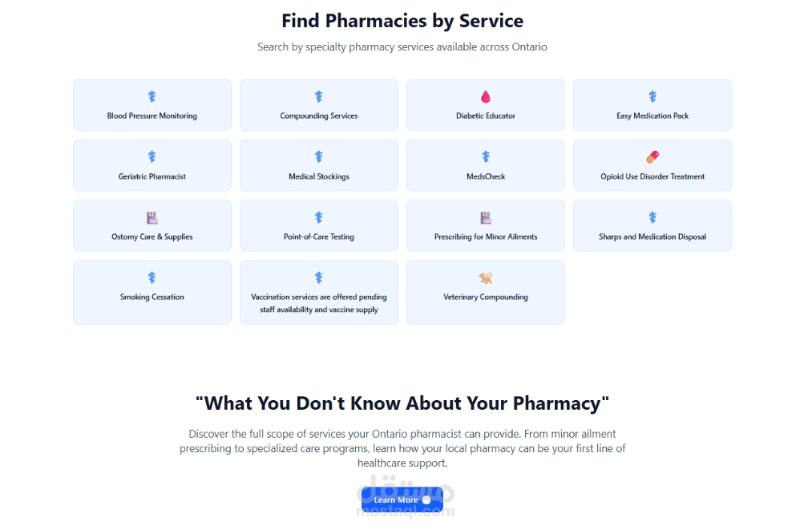Click the Blood Pressure Monitoring medical icon
The height and width of the screenshot is (530, 812).
152,97
